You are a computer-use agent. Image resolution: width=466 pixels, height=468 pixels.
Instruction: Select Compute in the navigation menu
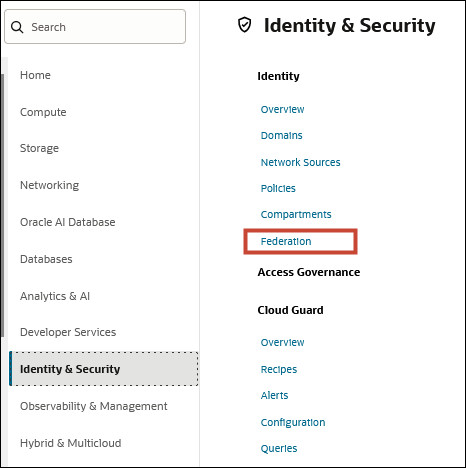43,112
